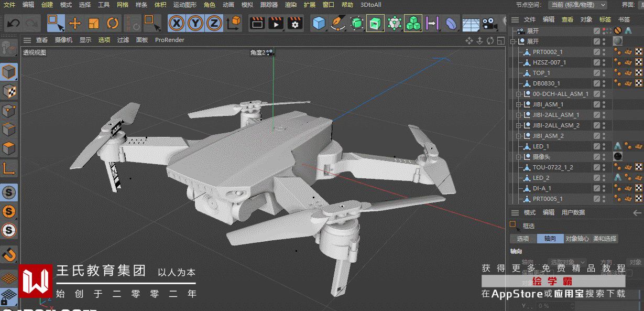Add a cube primitive from toolbar
Image resolution: width=644 pixels, height=311 pixels.
319,23
